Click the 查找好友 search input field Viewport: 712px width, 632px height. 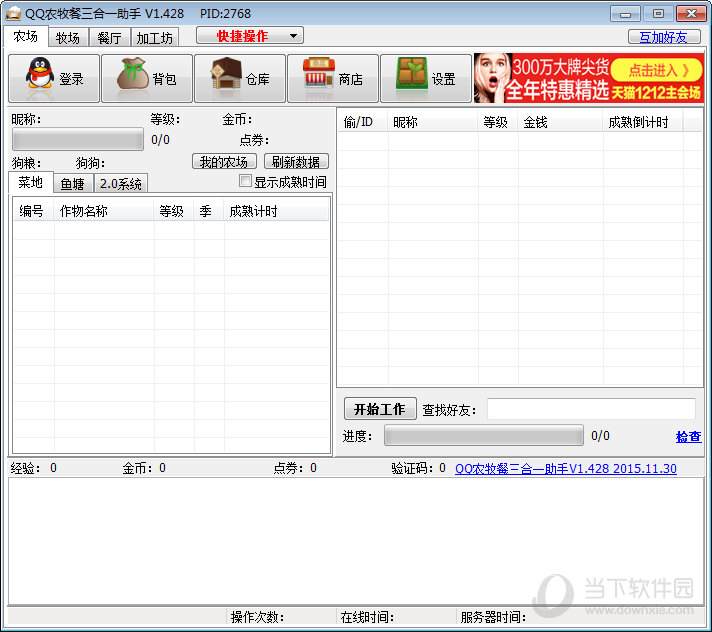(x=592, y=409)
